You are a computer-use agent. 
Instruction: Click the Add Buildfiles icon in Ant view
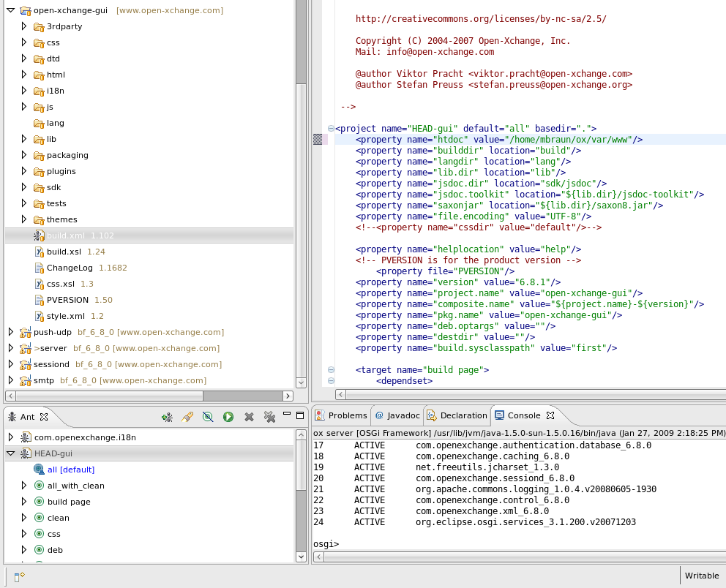point(167,417)
